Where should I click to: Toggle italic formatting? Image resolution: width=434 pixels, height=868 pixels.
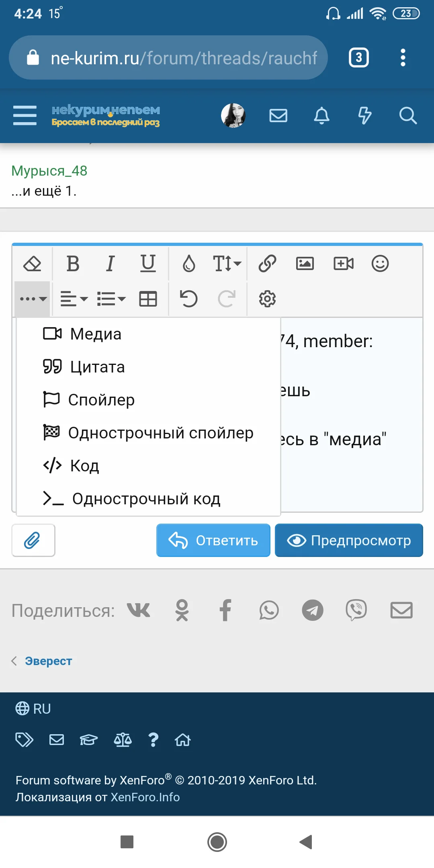110,264
